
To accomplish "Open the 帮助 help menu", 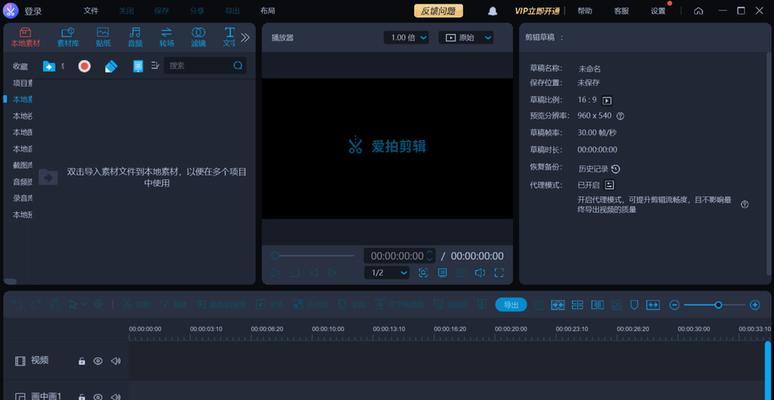I will [x=585, y=11].
